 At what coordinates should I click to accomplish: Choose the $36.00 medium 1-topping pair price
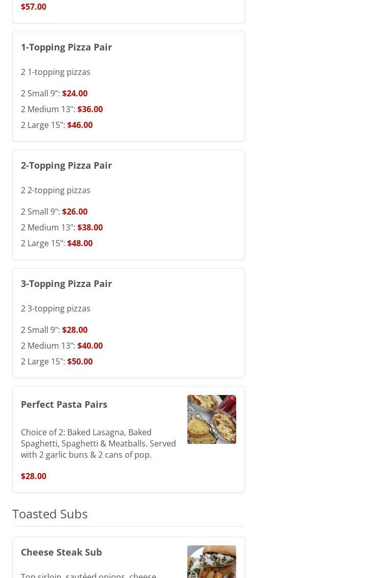tap(90, 109)
